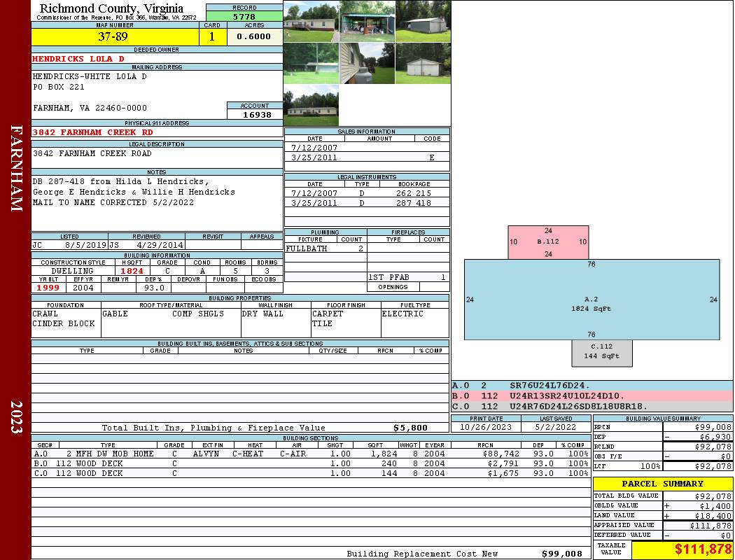Select the blue A.2 1824 SqFt sketch area
Image resolution: width=735 pixels, height=560 pixels.
591,300
